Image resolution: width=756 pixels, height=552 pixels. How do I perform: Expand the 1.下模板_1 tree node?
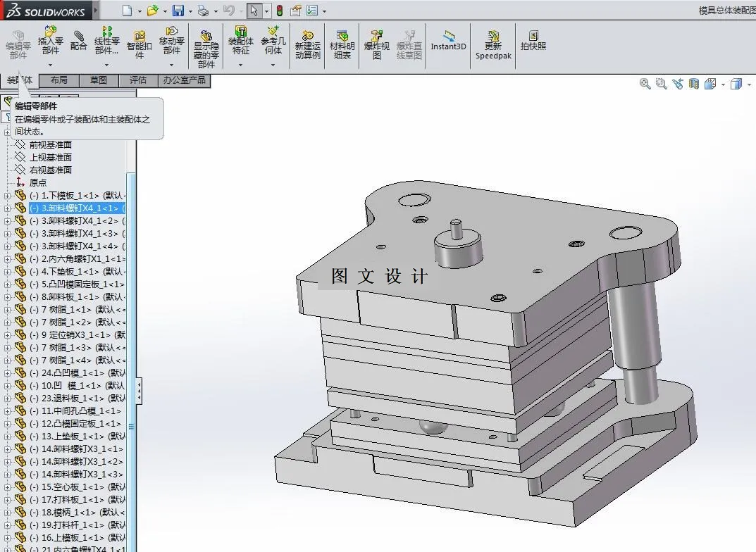pyautogui.click(x=7, y=196)
